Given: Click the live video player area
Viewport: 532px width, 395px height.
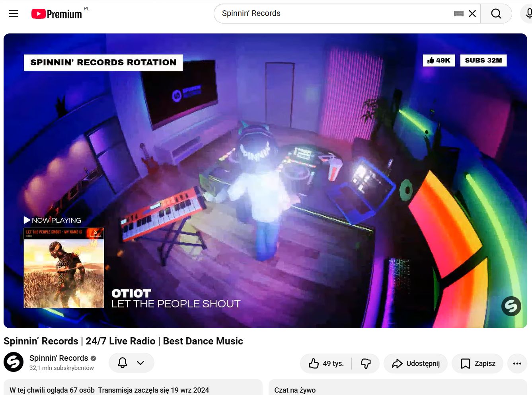Looking at the screenshot, I should click(265, 180).
